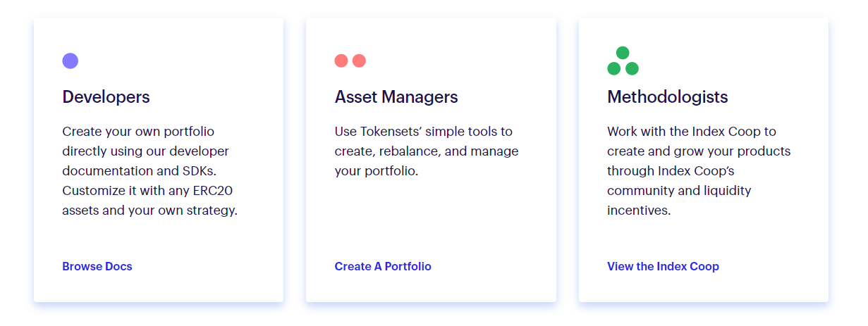Click the Asset Managers card heading
Viewport: 868px width, 326px height.
(396, 96)
